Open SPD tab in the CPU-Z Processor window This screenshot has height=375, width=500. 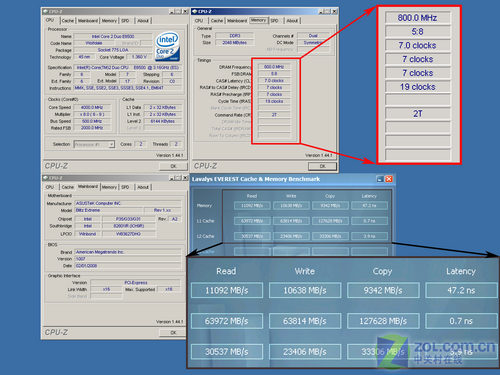coord(125,21)
